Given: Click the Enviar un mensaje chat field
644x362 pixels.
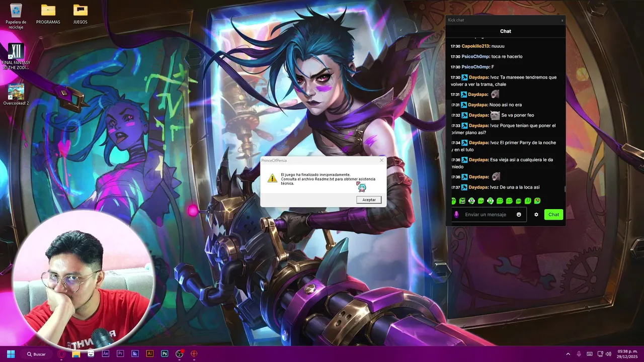Looking at the screenshot, I should coord(489,215).
